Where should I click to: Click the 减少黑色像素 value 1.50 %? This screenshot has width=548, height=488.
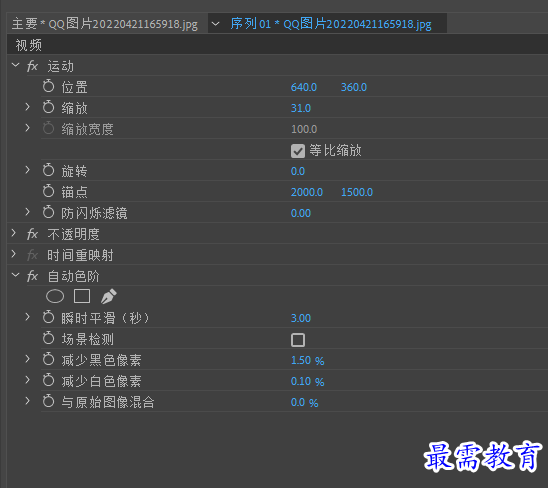pos(308,360)
